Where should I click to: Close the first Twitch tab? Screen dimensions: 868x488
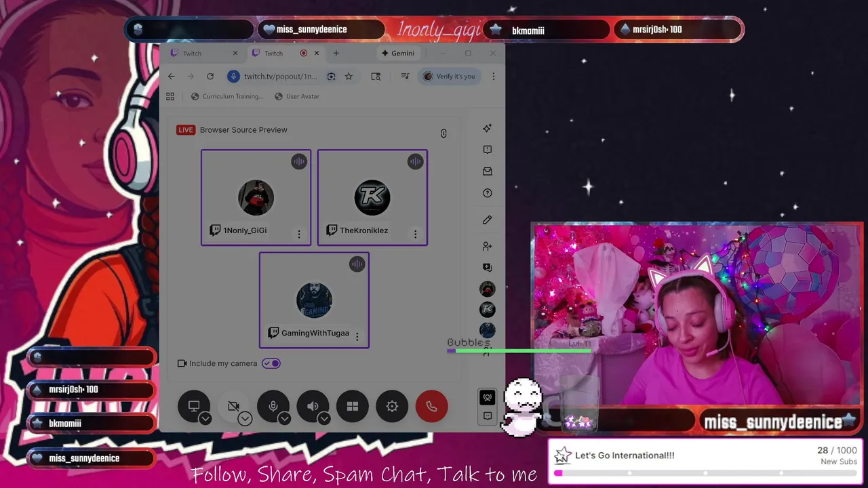[235, 53]
